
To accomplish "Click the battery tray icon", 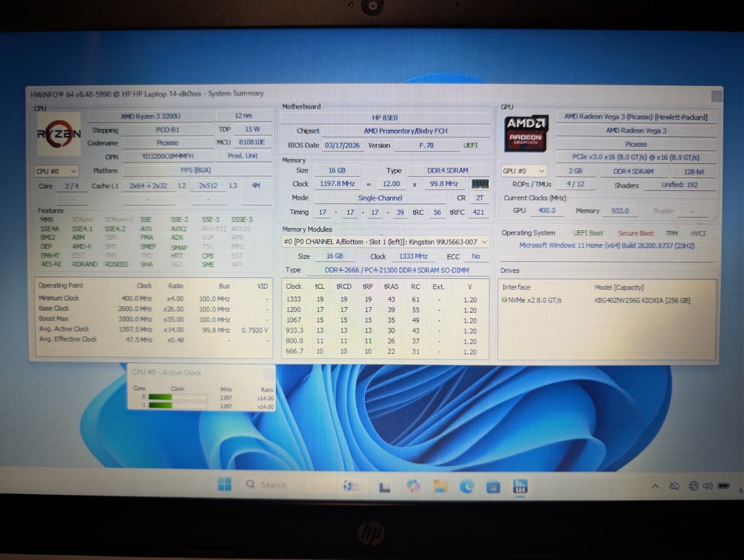I will pyautogui.click(x=724, y=486).
